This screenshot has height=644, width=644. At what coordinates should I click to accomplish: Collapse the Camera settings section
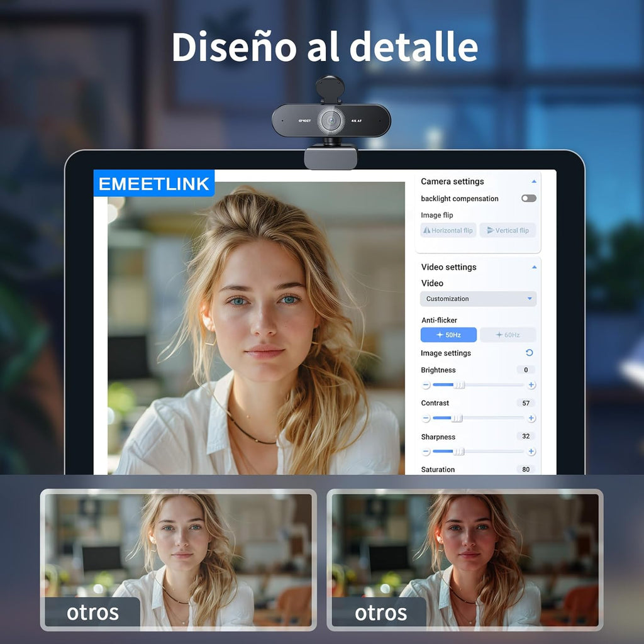click(535, 181)
